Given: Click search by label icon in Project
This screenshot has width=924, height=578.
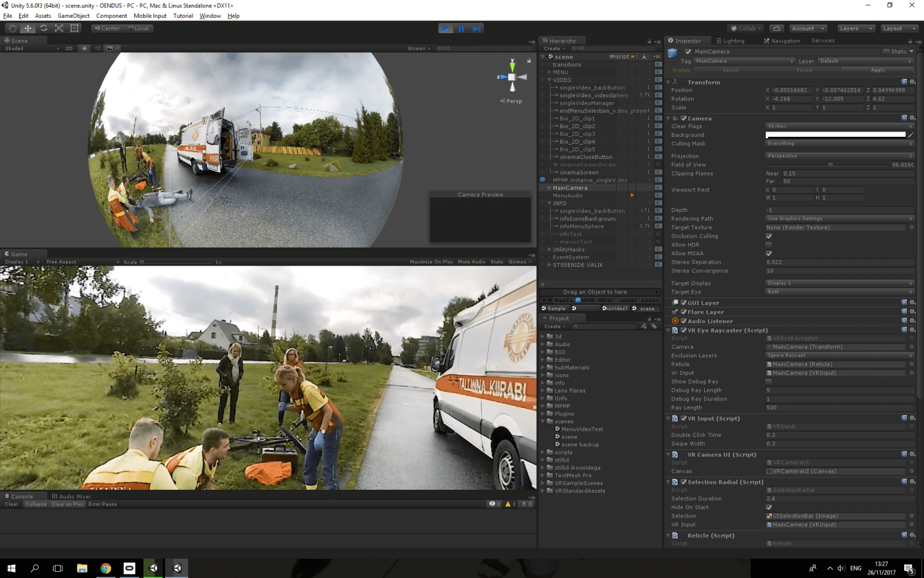Looking at the screenshot, I should click(654, 327).
